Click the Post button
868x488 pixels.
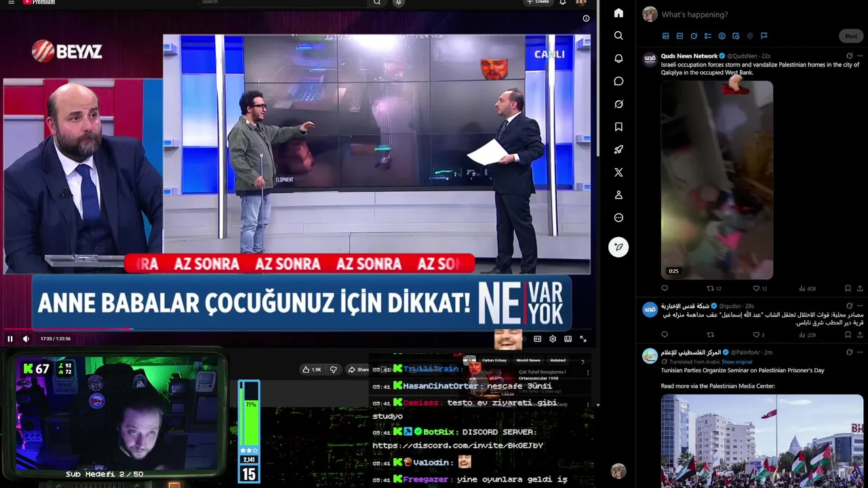(x=851, y=36)
